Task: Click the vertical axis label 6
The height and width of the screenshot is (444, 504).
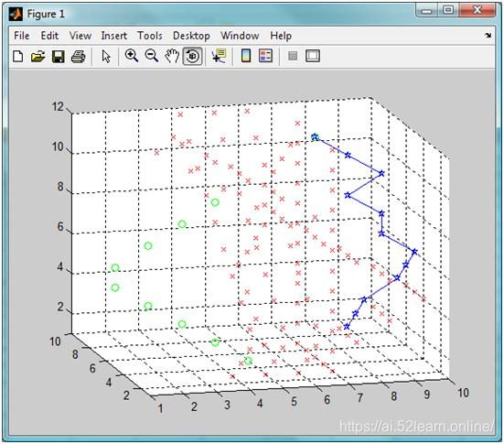Action: [x=60, y=226]
